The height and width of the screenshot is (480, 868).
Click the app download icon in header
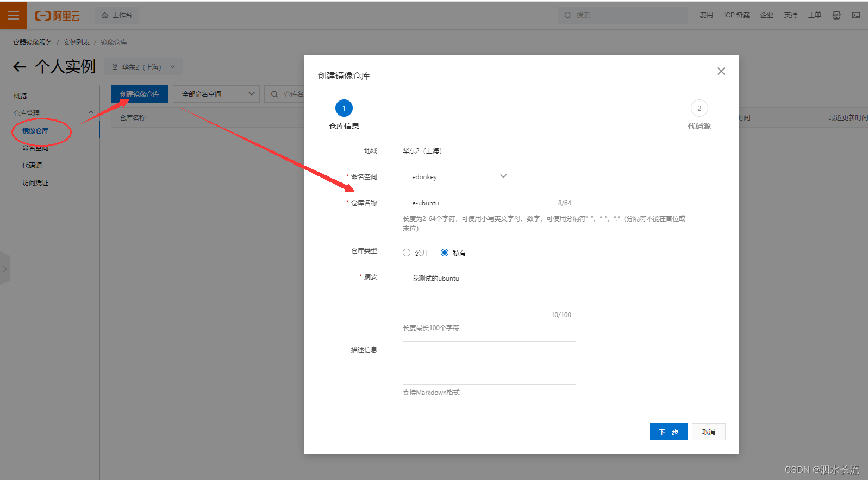(836, 15)
